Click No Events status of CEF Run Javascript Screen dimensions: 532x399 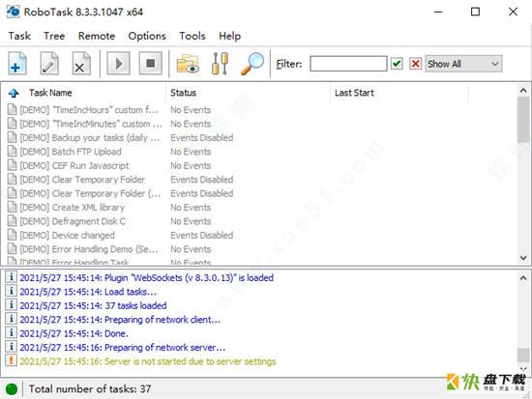click(x=191, y=165)
